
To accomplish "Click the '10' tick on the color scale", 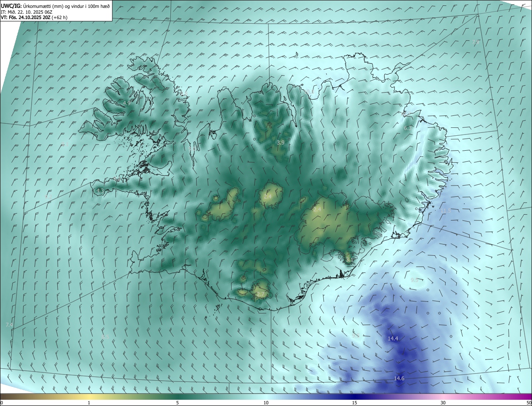I will [x=266, y=403].
